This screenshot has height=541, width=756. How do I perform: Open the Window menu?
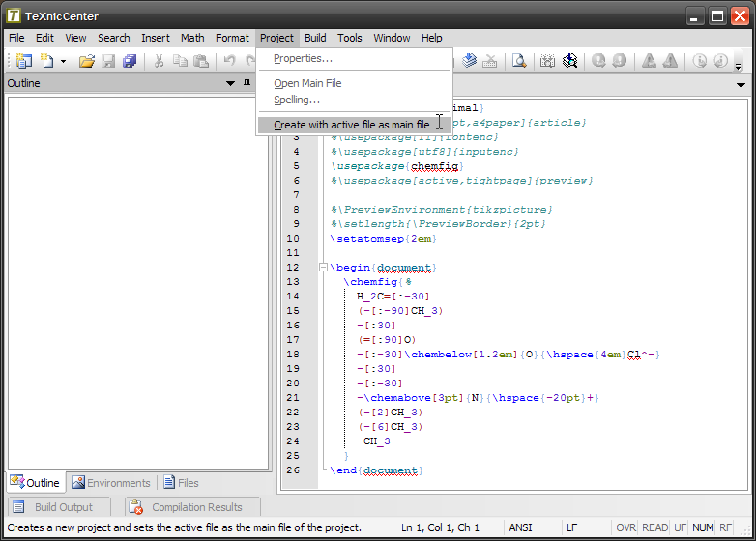click(392, 38)
